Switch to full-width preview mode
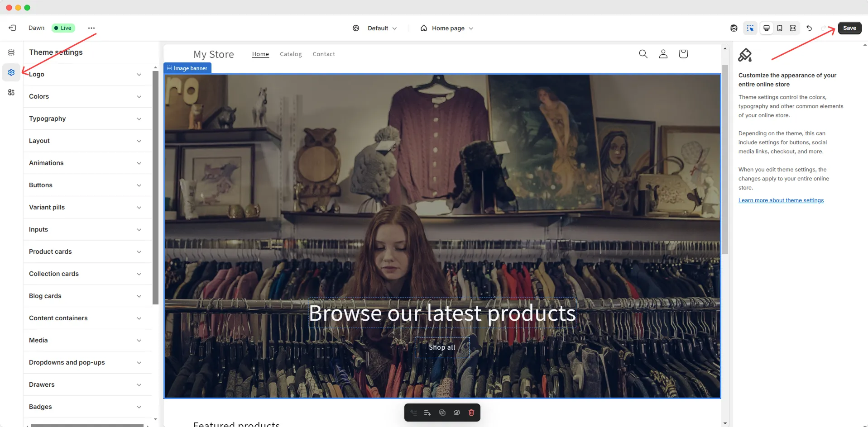The height and width of the screenshot is (427, 868). [x=792, y=28]
